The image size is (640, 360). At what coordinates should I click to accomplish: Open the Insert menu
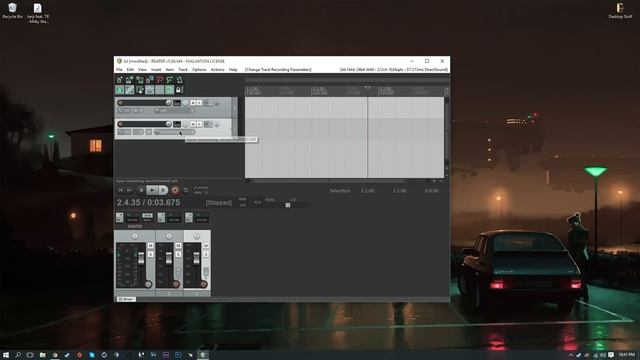(x=156, y=70)
